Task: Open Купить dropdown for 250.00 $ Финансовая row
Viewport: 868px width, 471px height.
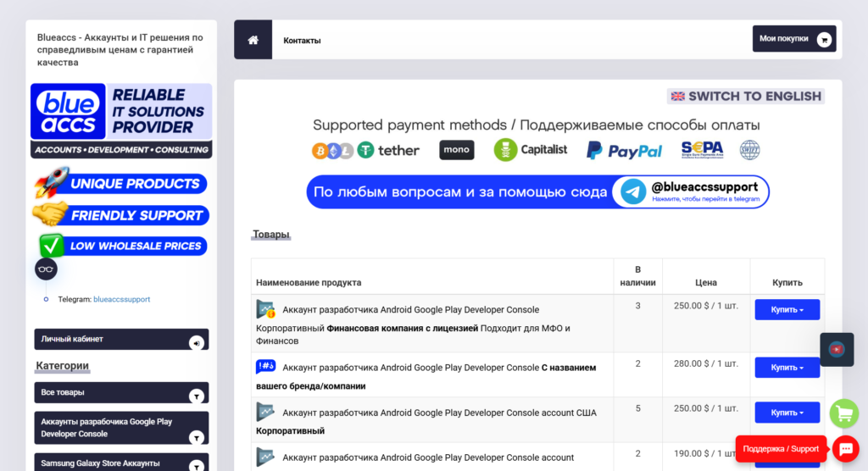Action: pos(787,309)
